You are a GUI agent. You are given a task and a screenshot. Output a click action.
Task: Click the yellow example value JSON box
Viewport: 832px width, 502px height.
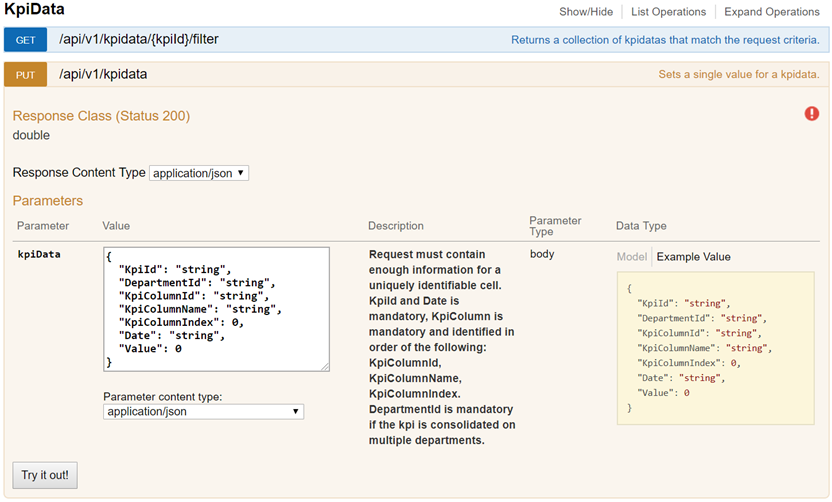coord(718,349)
